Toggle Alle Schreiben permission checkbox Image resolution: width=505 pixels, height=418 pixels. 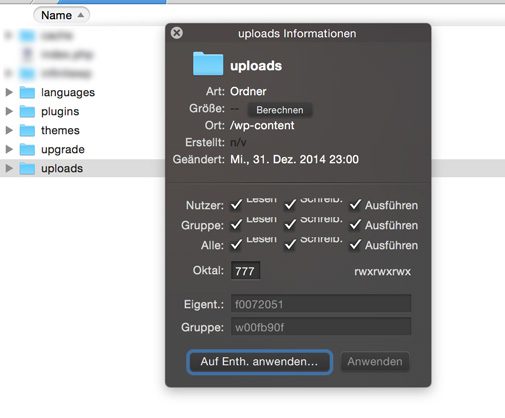(x=290, y=245)
